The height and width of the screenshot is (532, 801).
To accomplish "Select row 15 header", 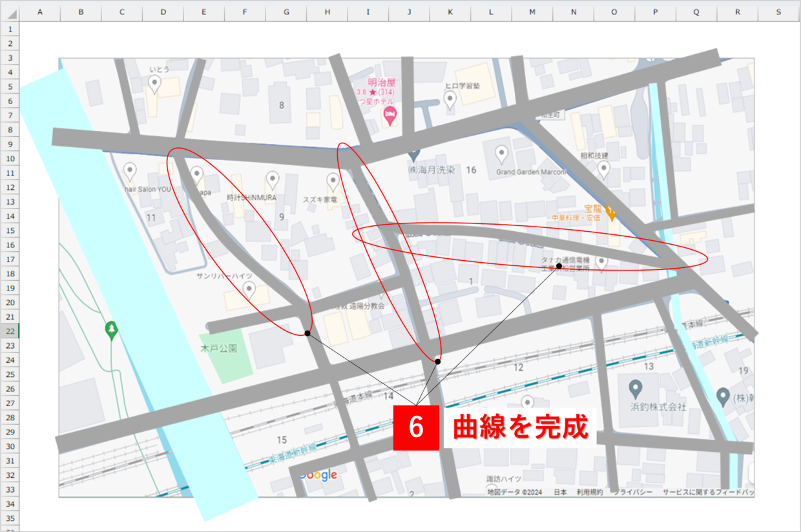I will [x=10, y=230].
